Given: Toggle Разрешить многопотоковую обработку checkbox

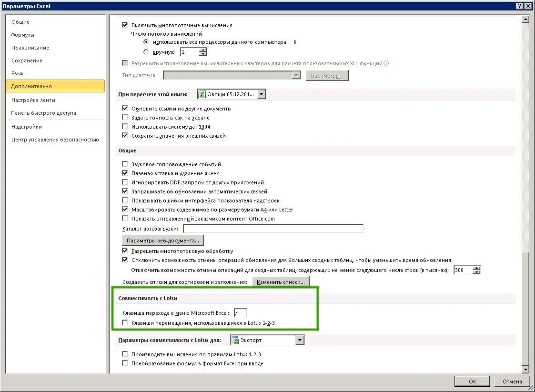Looking at the screenshot, I should (x=125, y=251).
